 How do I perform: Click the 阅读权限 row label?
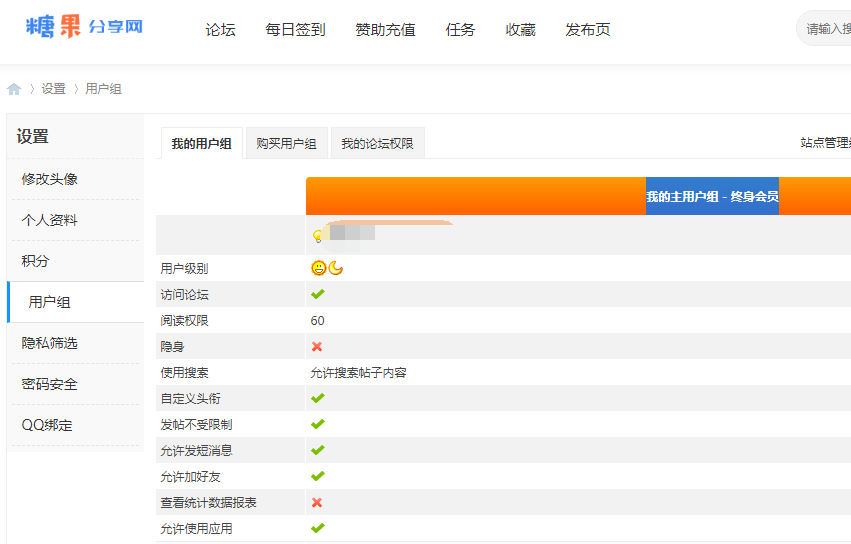(185, 321)
